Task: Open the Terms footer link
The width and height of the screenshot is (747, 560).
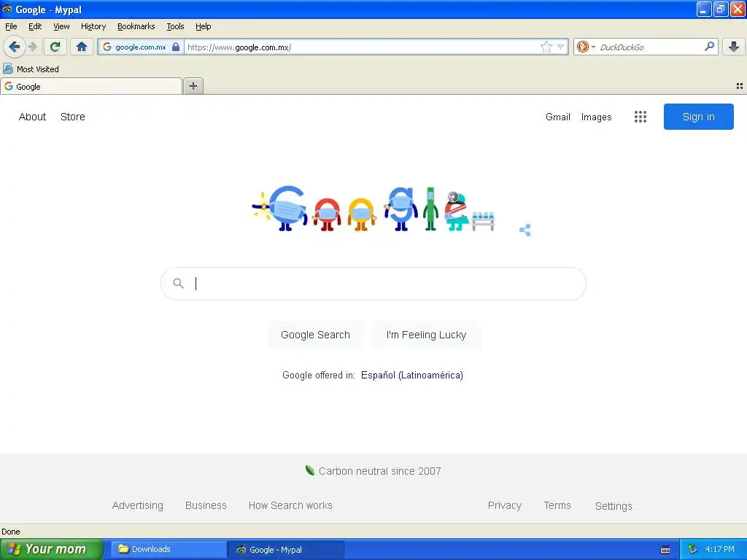Action: click(557, 505)
